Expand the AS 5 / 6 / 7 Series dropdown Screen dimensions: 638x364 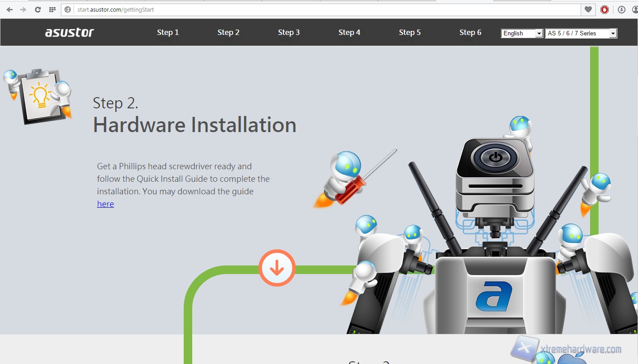pyautogui.click(x=581, y=33)
